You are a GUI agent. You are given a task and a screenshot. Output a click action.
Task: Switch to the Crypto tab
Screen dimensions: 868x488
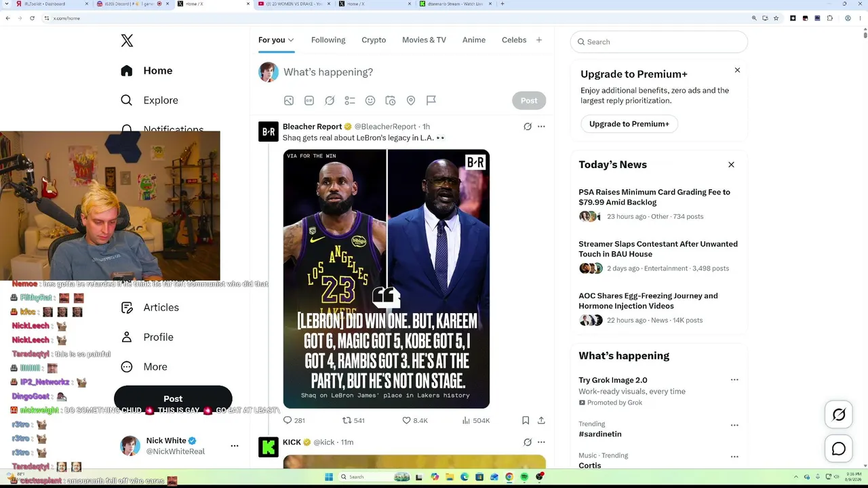374,40
